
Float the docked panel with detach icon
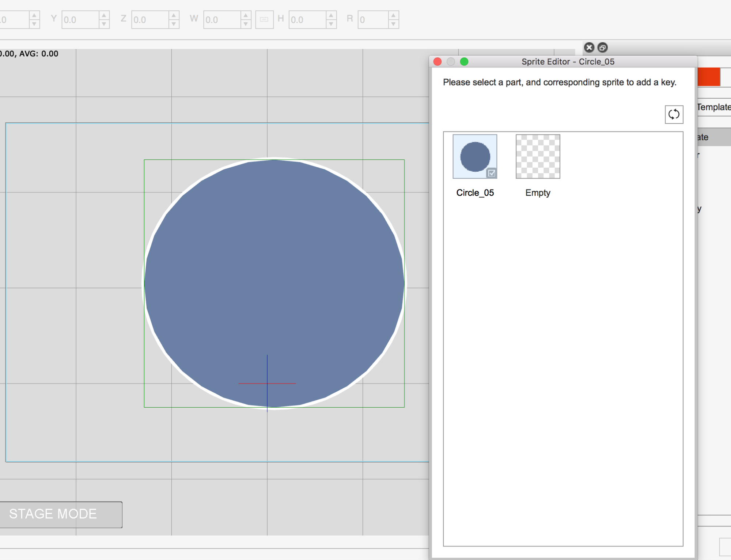(x=602, y=47)
